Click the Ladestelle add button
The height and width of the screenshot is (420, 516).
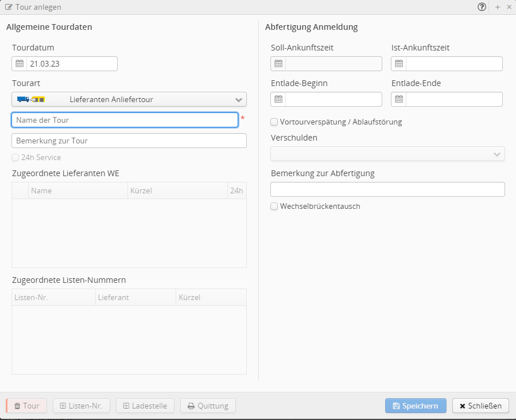pos(145,406)
